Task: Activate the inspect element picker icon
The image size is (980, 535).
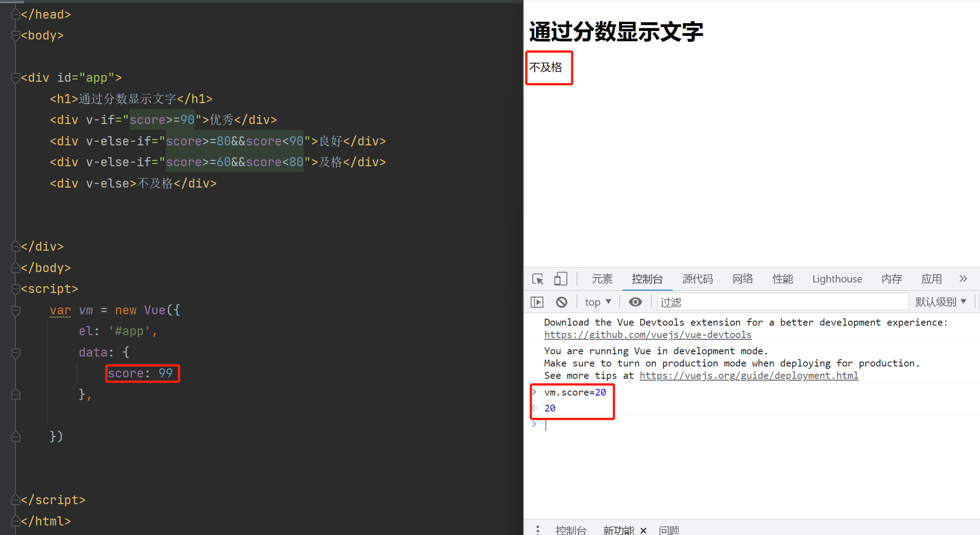Action: [538, 279]
